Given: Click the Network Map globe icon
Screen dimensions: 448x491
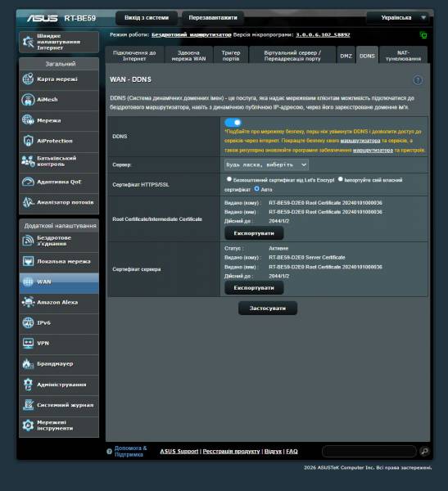Looking at the screenshot, I should point(28,79).
